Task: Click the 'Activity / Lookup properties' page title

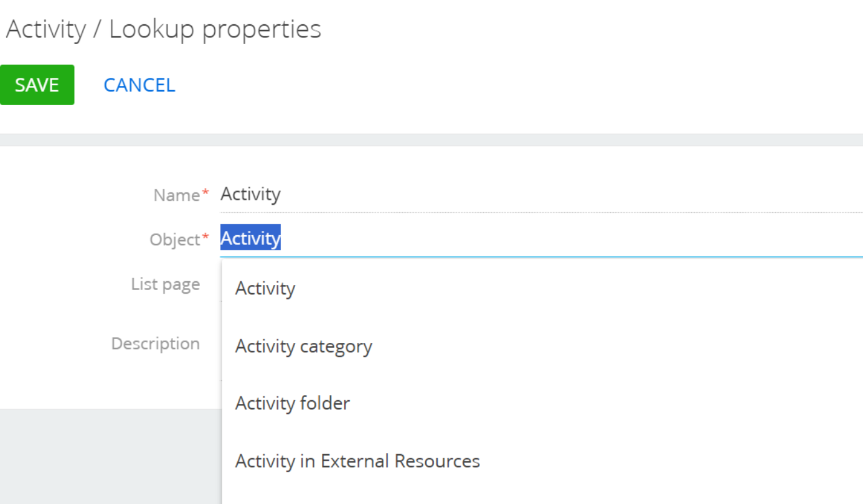Action: tap(163, 29)
